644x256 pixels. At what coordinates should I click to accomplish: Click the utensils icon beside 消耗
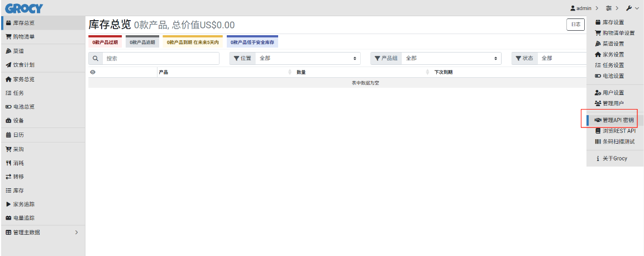point(8,163)
